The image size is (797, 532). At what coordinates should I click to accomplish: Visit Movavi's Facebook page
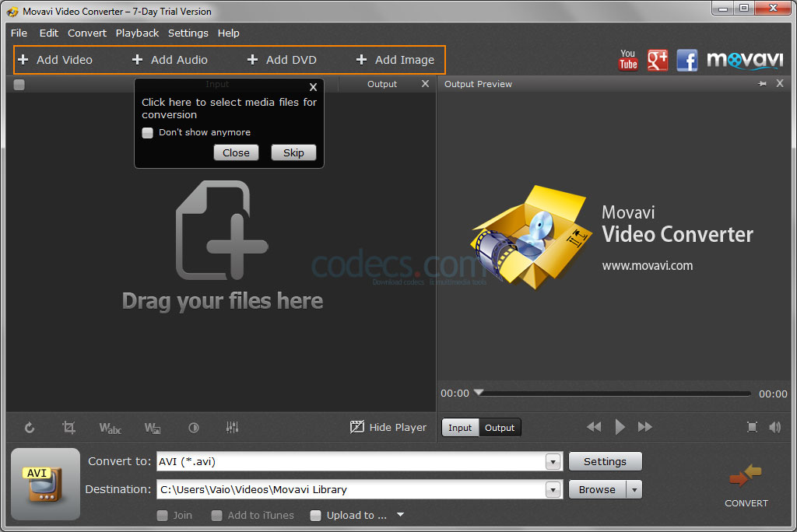tap(686, 59)
